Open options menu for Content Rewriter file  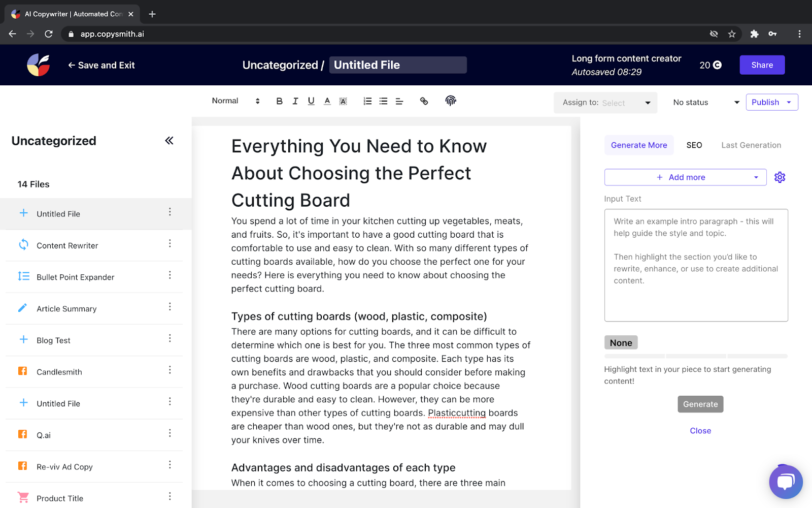tap(170, 244)
